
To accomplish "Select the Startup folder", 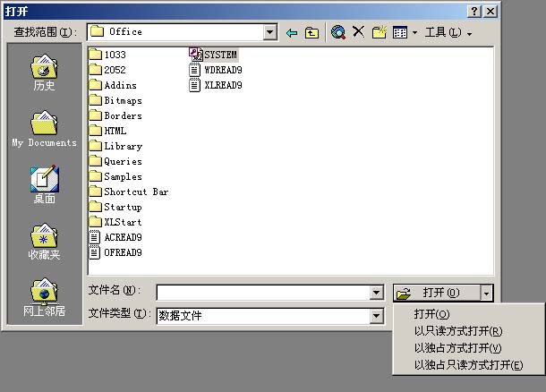I will coord(115,207).
